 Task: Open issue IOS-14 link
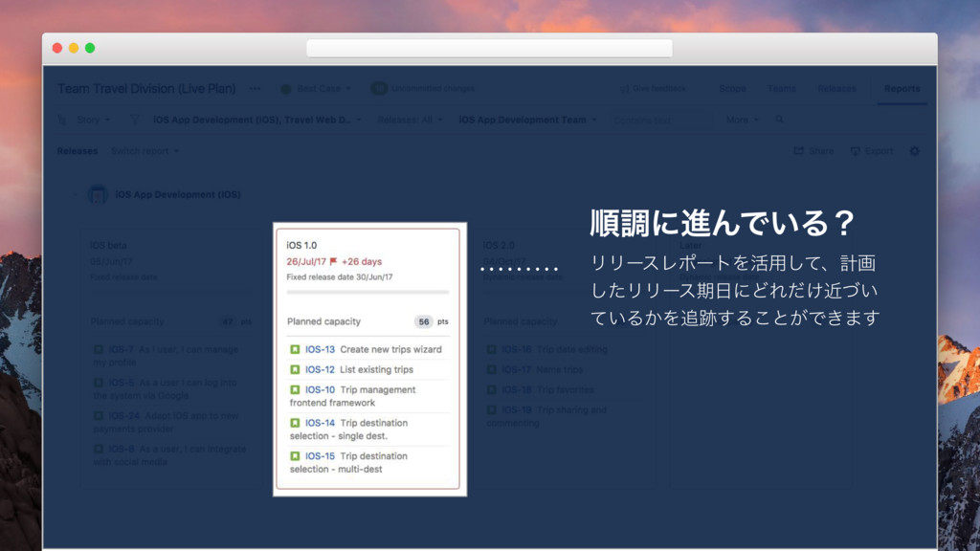[x=320, y=422]
